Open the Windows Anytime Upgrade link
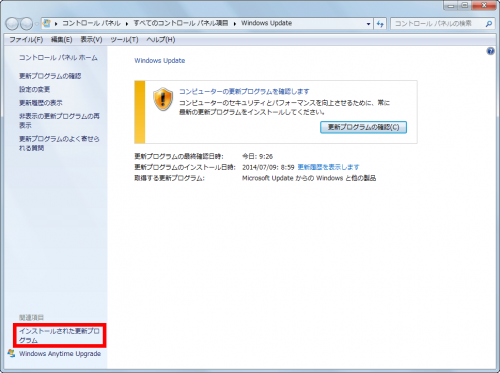The height and width of the screenshot is (373, 500). 60,354
